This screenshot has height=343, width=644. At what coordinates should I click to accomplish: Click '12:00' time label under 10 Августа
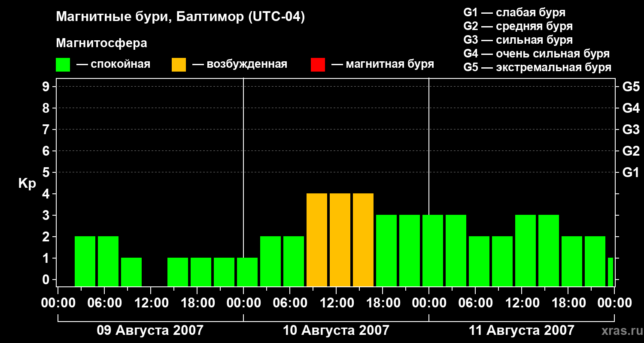(336, 303)
